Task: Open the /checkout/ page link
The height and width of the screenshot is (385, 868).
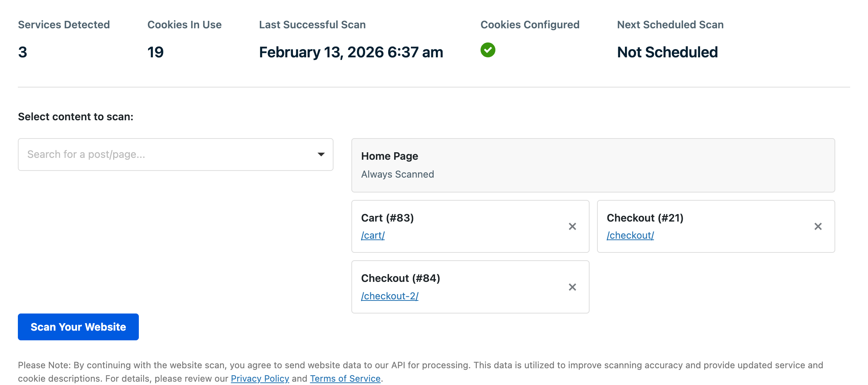Action: coord(630,235)
